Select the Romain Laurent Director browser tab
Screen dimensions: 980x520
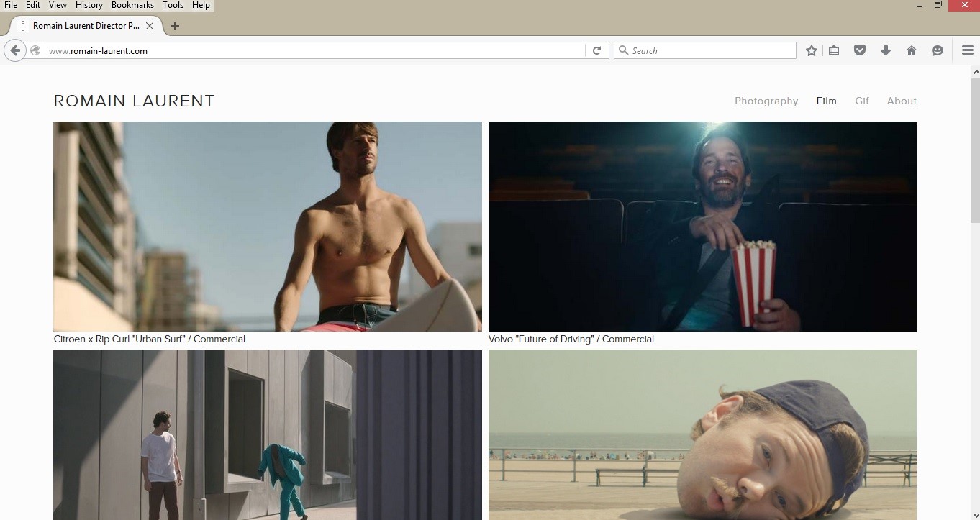click(x=85, y=26)
